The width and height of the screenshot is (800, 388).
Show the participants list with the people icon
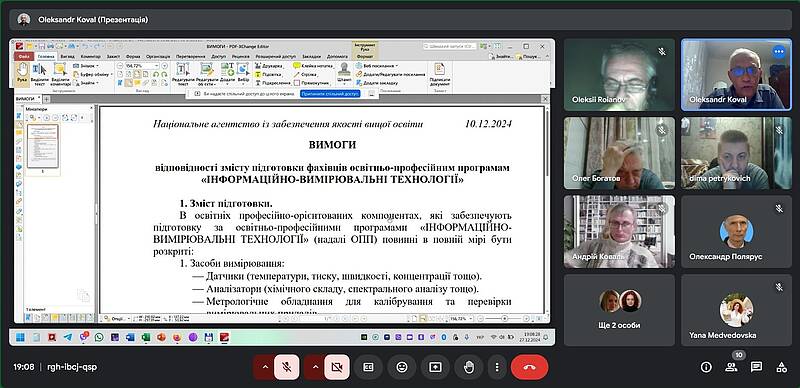tap(731, 367)
